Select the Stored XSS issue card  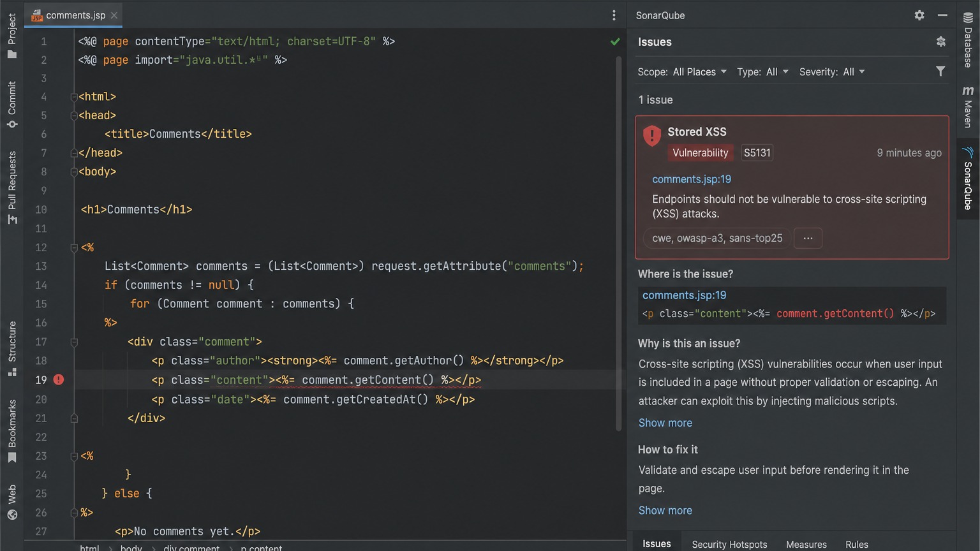click(x=792, y=187)
